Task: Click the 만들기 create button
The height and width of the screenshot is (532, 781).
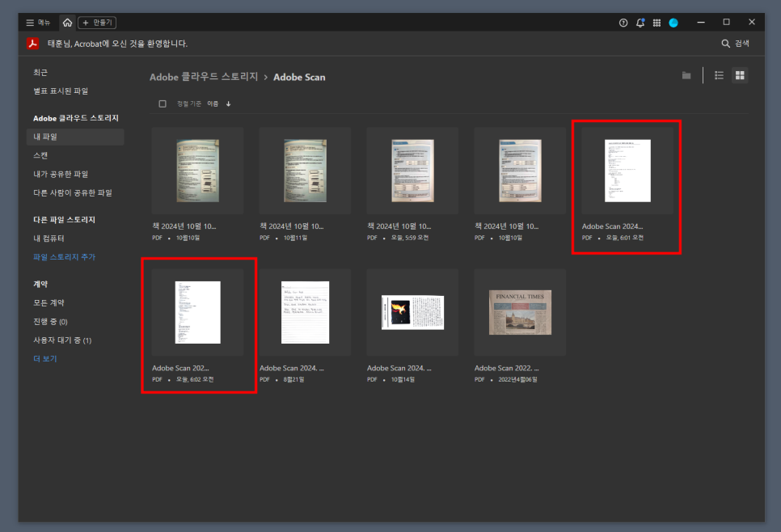Action: click(x=97, y=23)
